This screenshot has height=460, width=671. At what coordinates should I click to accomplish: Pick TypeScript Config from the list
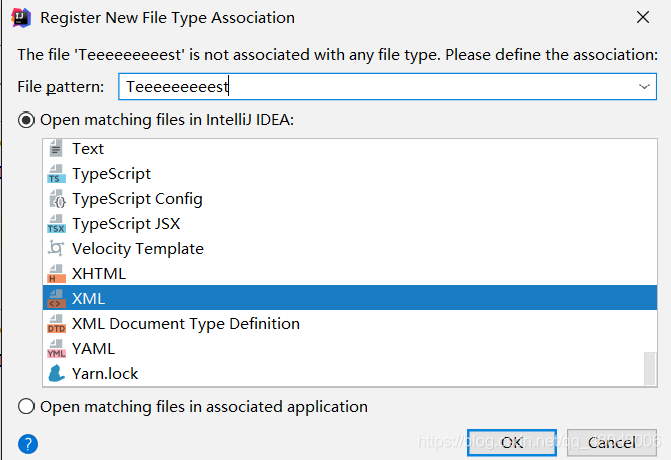350,199
